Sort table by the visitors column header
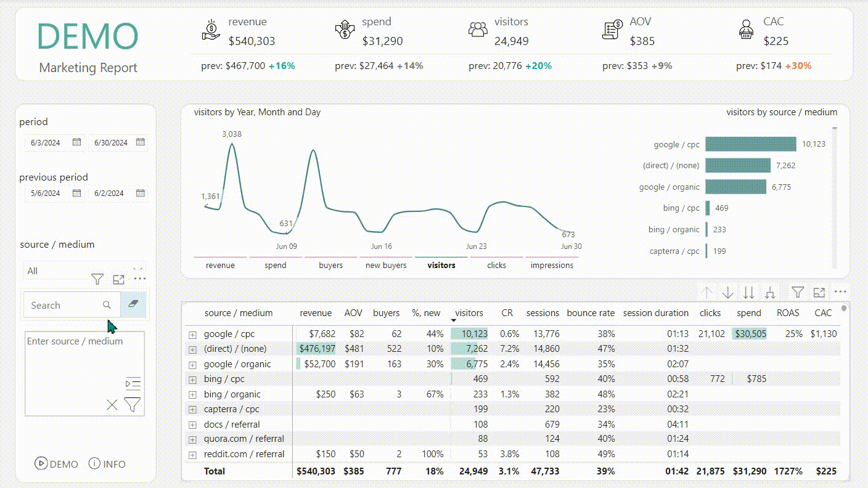The image size is (868, 488). [469, 313]
